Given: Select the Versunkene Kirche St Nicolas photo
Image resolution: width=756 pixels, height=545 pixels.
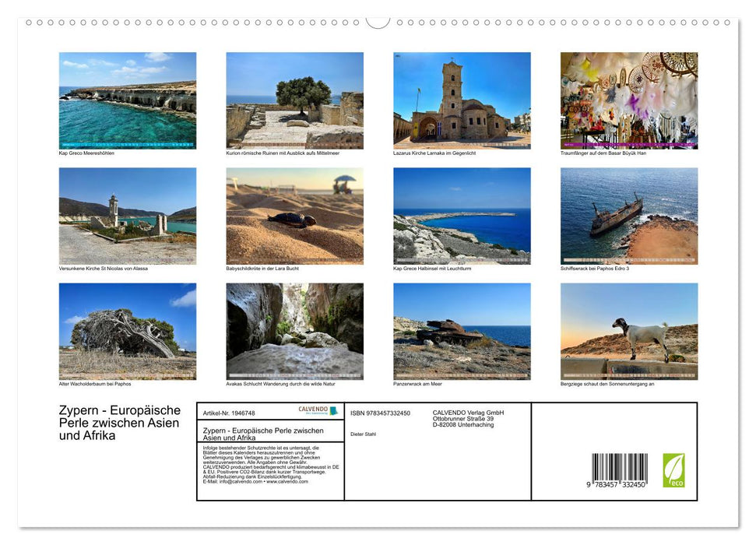Looking at the screenshot, I should point(128,216).
